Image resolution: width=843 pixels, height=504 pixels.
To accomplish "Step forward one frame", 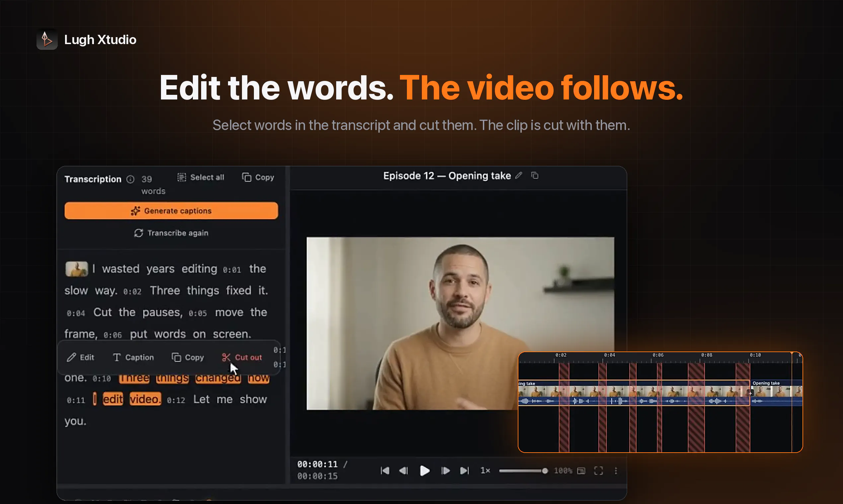I will coord(445,471).
